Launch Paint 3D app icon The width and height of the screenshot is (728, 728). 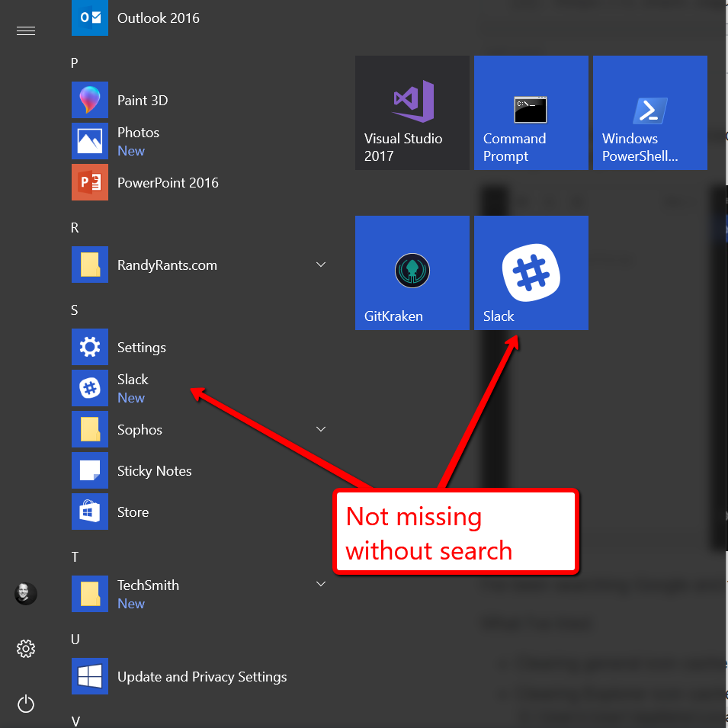coord(90,100)
